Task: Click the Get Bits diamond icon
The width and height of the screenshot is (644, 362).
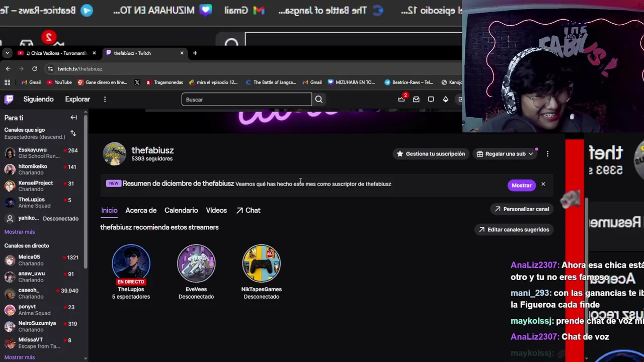Action: click(446, 100)
